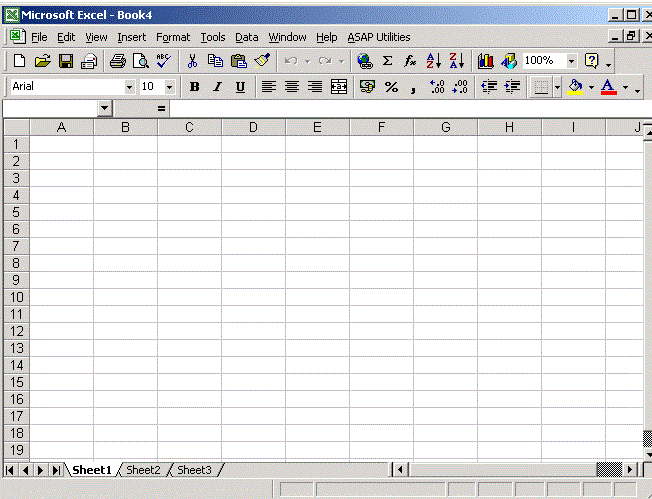Open the Undo history dropdown arrow

pos(307,62)
